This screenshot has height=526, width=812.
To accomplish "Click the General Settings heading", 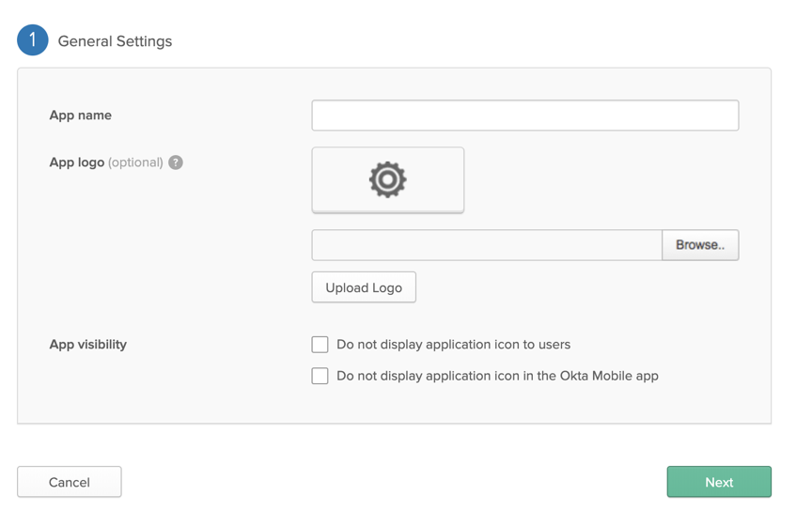I will pos(115,41).
